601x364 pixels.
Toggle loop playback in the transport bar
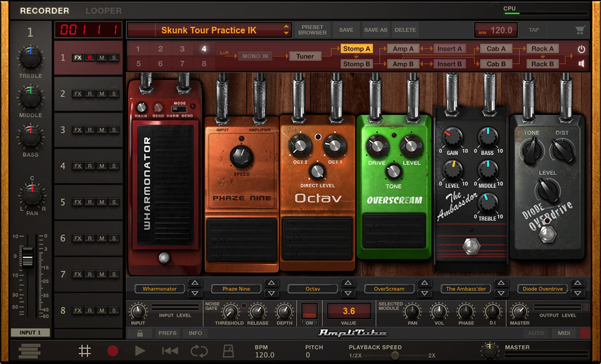(199, 350)
